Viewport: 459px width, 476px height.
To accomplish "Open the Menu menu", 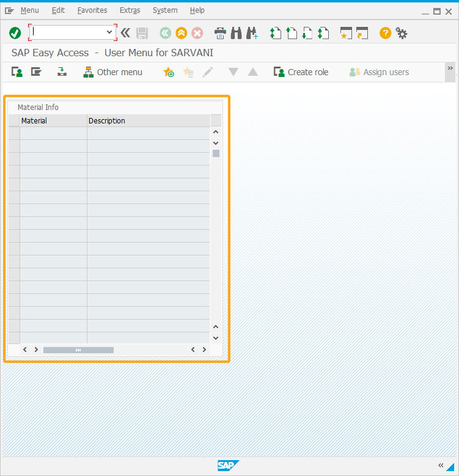I will 30,10.
